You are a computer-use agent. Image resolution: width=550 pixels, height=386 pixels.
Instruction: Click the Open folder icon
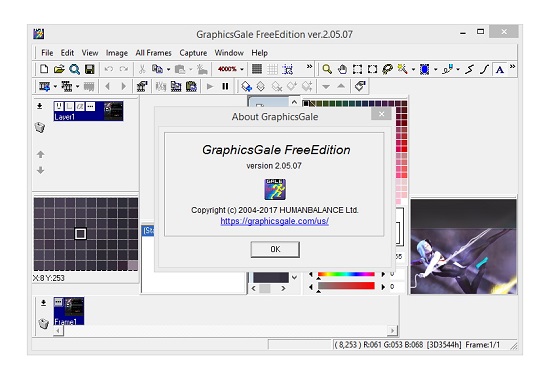[x=59, y=69]
